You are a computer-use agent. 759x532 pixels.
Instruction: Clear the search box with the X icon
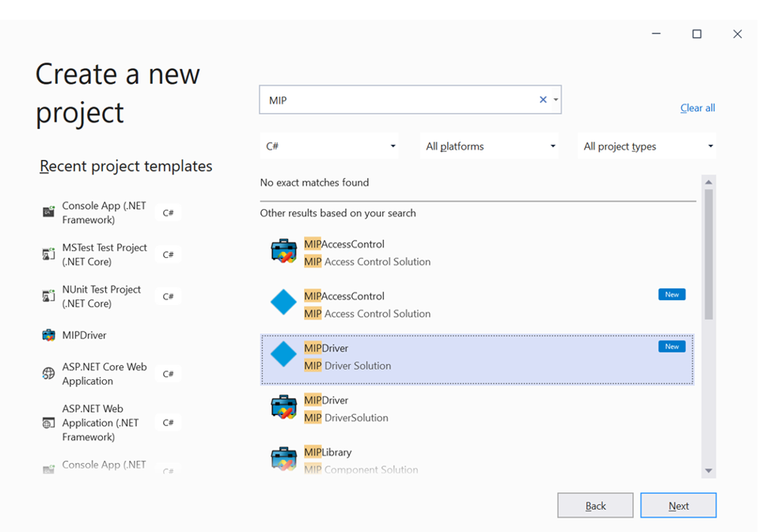543,100
